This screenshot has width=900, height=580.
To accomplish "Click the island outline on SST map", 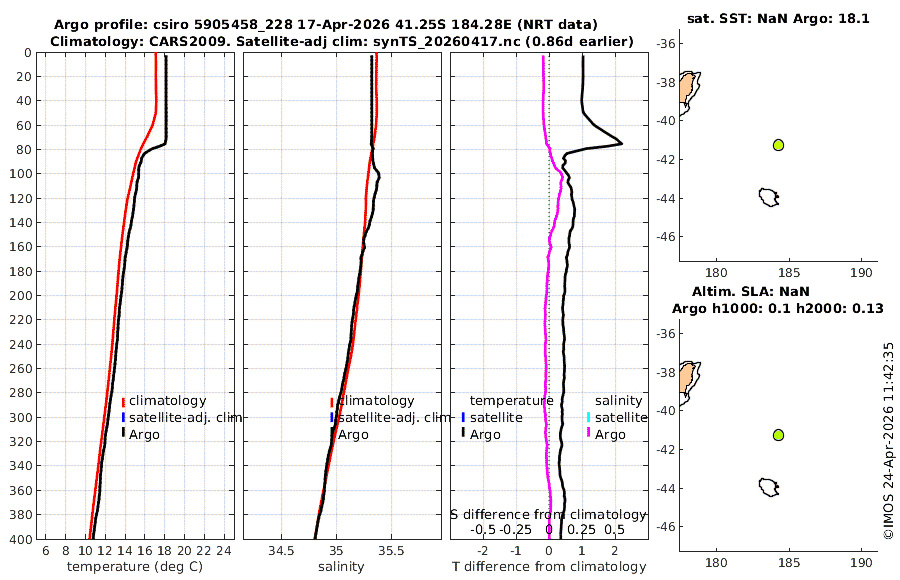I will click(769, 197).
